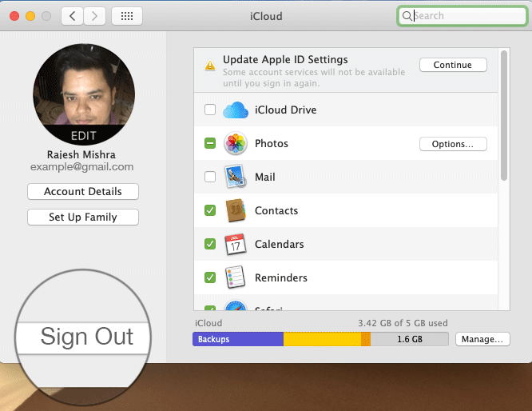
Task: Uncheck the Contacts checkbox
Action: tap(210, 210)
